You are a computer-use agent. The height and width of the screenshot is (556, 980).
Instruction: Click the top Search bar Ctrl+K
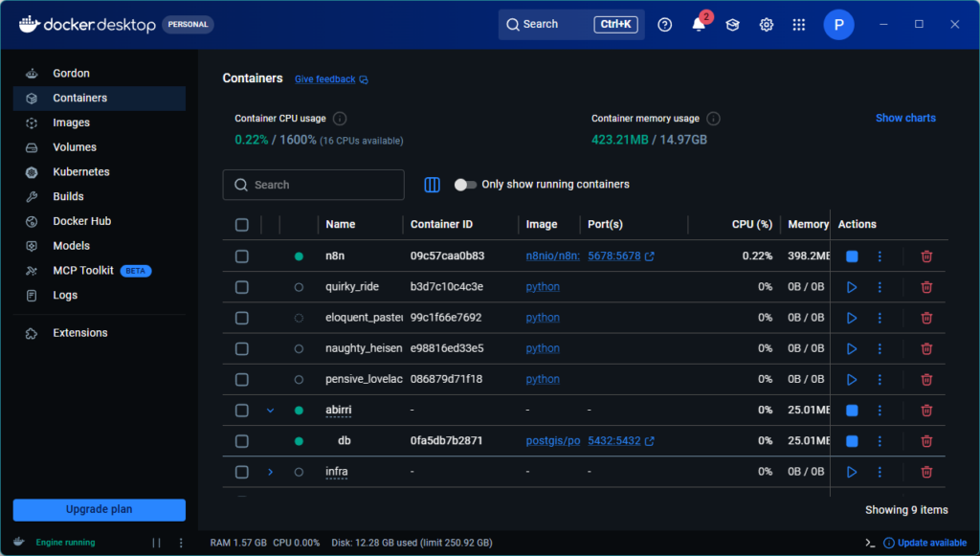tap(571, 24)
